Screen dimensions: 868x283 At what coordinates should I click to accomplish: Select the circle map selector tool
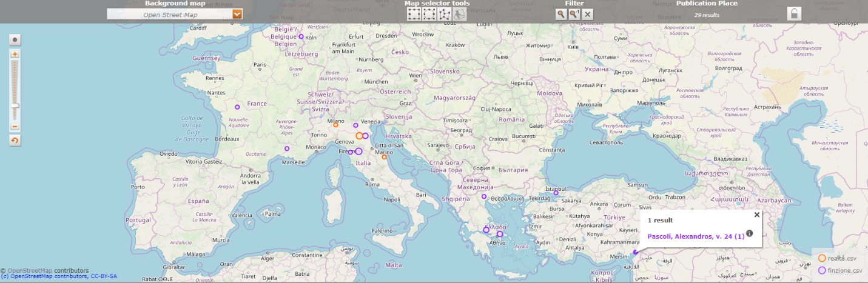pyautogui.click(x=429, y=14)
